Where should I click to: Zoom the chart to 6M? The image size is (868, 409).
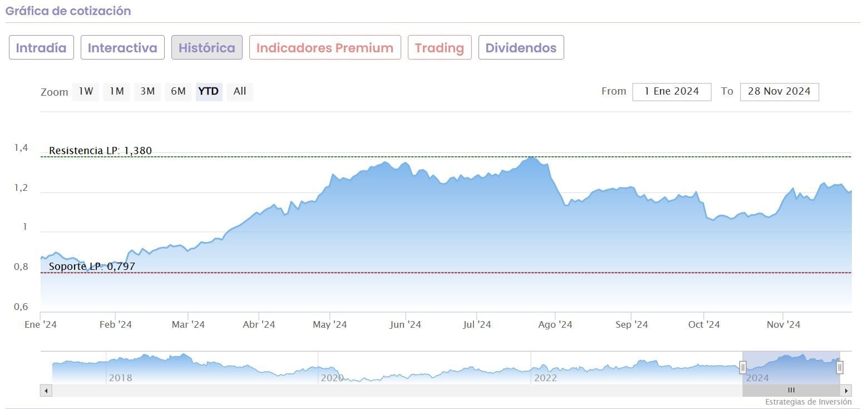[x=178, y=91]
